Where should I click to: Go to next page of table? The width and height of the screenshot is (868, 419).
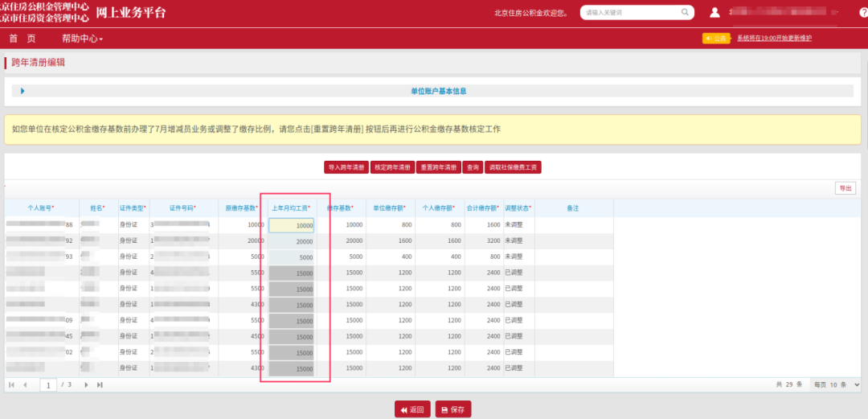coord(86,384)
